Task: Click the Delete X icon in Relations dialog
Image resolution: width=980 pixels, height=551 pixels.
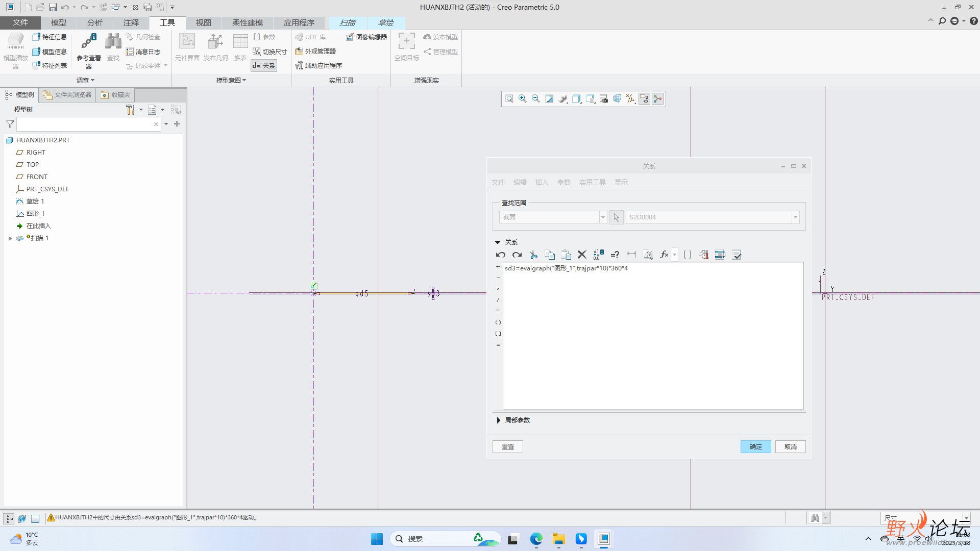Action: (582, 255)
